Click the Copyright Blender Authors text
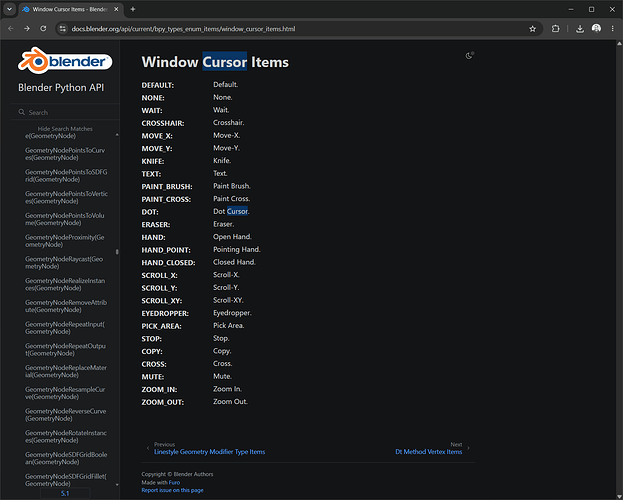623x500 pixels. point(177,474)
